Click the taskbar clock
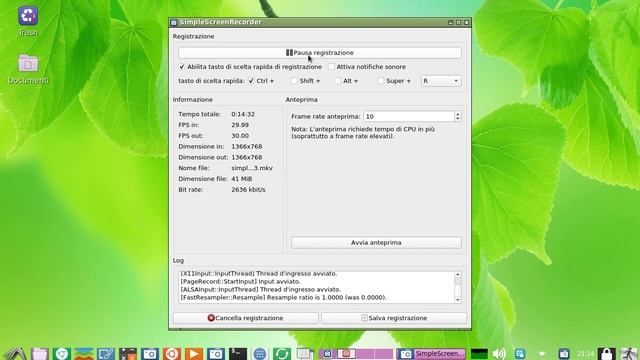Image resolution: width=640 pixels, height=360 pixels. click(x=585, y=353)
